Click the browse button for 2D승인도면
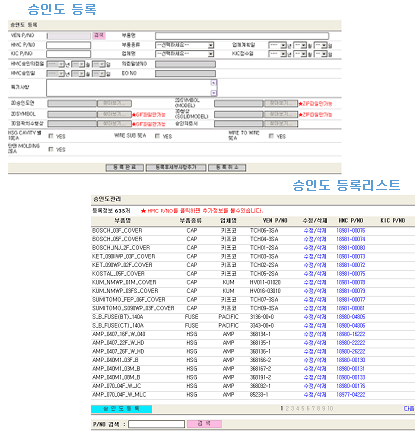This screenshot has width=420, height=437. pos(114,103)
